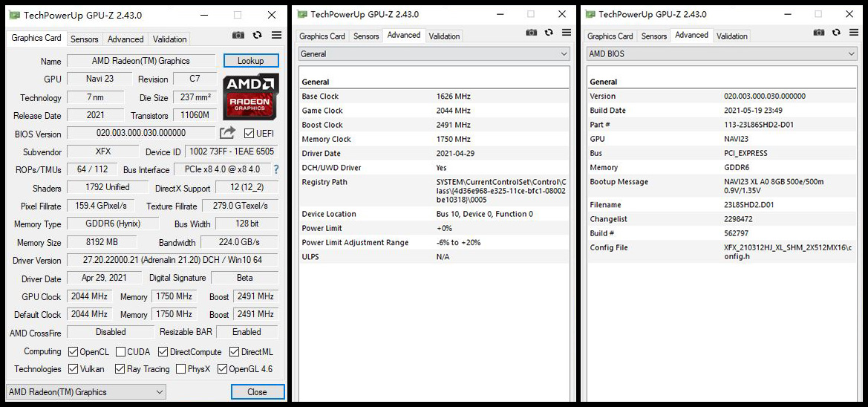868x407 pixels.
Task: Toggle the UEFI checkbox
Action: tap(249, 134)
